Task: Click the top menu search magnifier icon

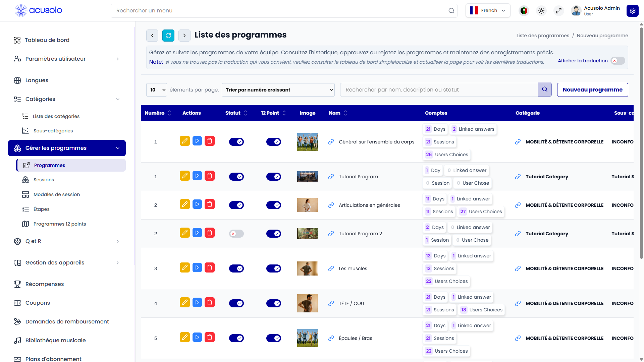Action: click(x=451, y=11)
